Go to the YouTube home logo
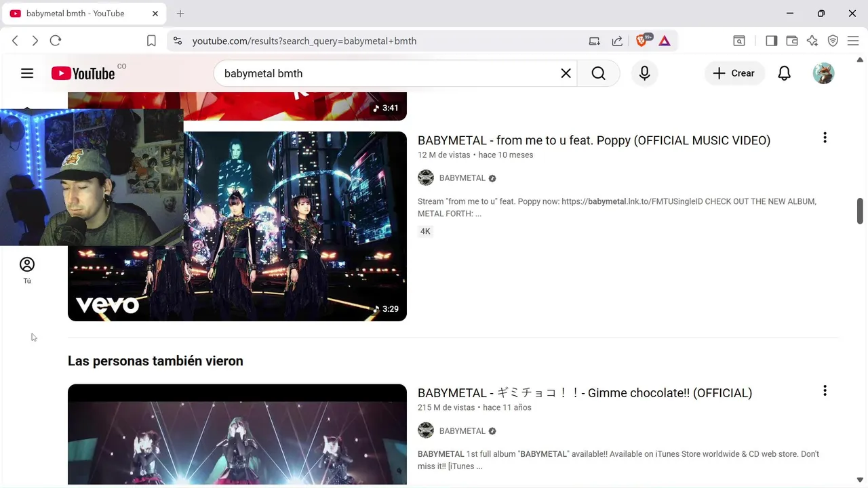This screenshot has height=488, width=868. tap(83, 73)
